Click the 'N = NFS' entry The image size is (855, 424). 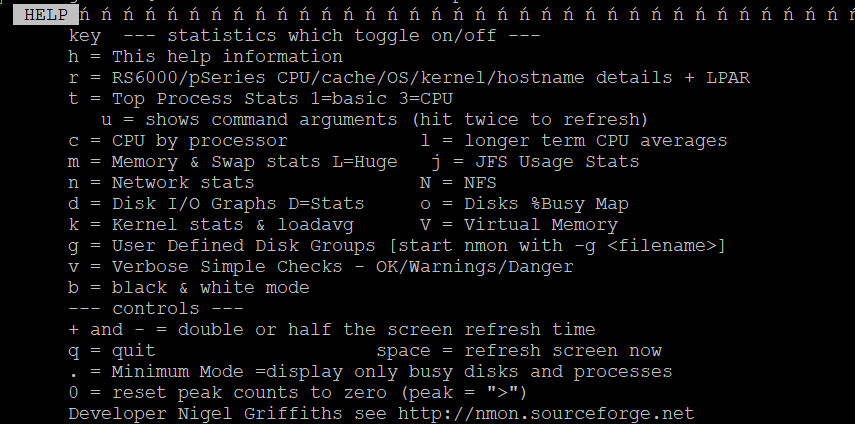click(458, 183)
